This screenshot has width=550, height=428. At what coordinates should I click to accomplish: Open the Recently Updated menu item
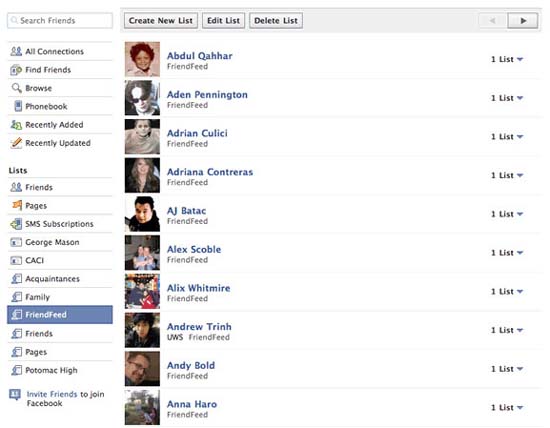pos(60,143)
